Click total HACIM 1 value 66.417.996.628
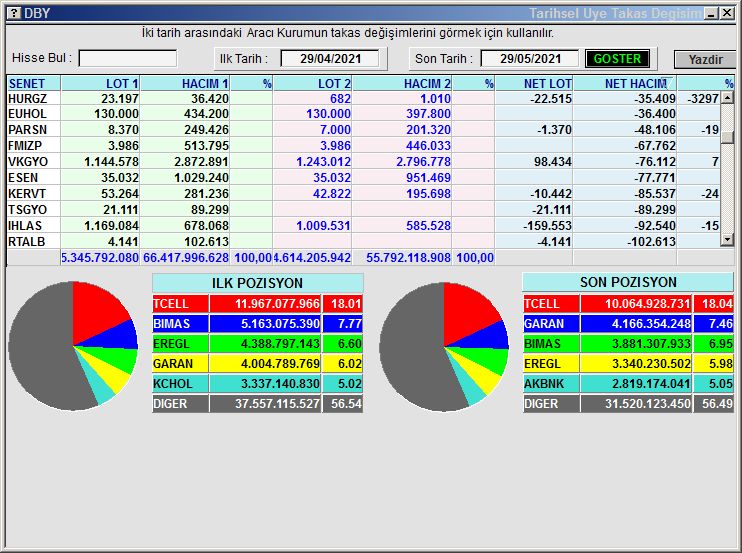The height and width of the screenshot is (553, 742). (186, 258)
